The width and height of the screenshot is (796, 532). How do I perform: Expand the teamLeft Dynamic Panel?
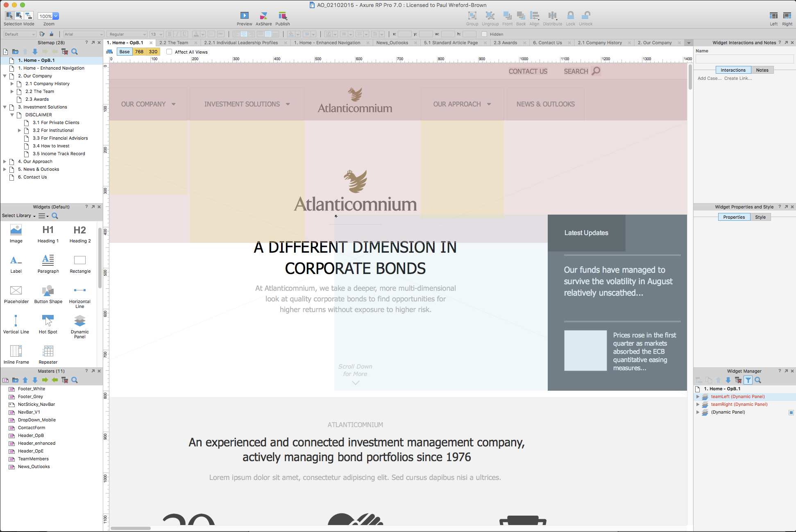click(x=698, y=396)
